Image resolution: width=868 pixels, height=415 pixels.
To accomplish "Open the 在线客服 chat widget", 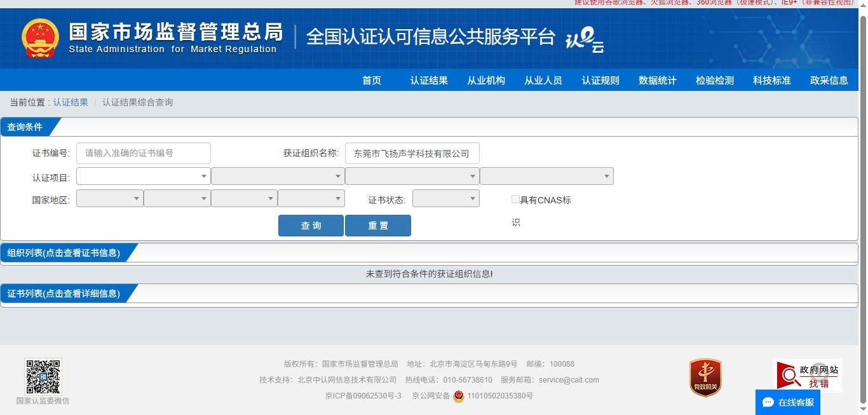I will click(787, 402).
